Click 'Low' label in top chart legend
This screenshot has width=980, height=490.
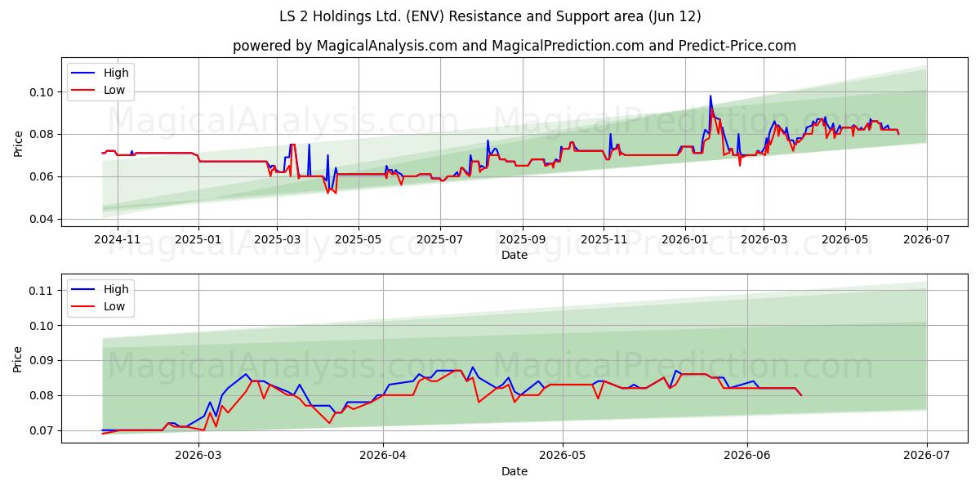coord(114,90)
